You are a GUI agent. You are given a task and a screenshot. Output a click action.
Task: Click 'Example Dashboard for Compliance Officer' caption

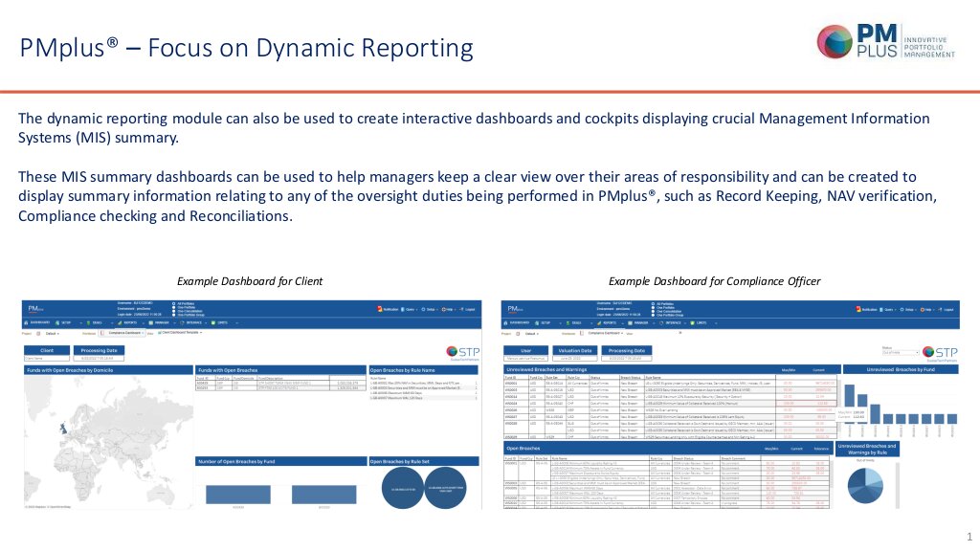714,281
